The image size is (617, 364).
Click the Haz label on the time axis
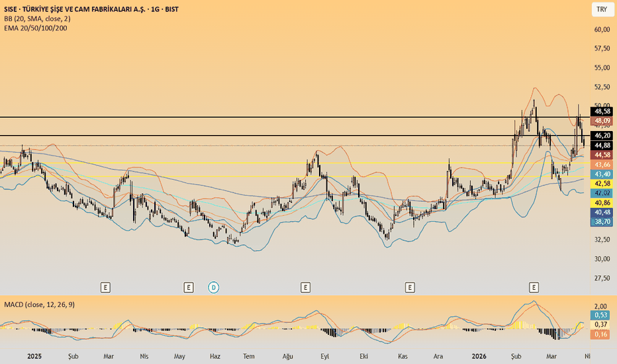coord(215,356)
